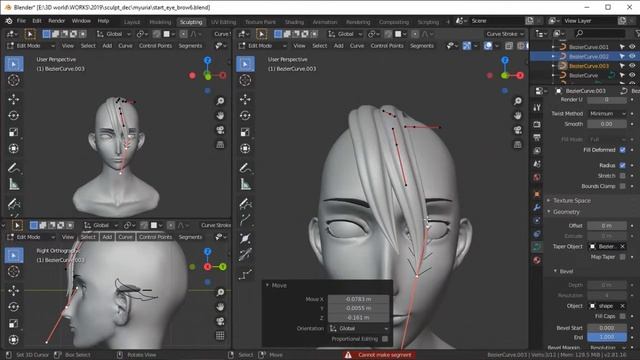Open the Curve Stroke dropdown in the right viewport
The image size is (640, 360).
(x=504, y=34)
